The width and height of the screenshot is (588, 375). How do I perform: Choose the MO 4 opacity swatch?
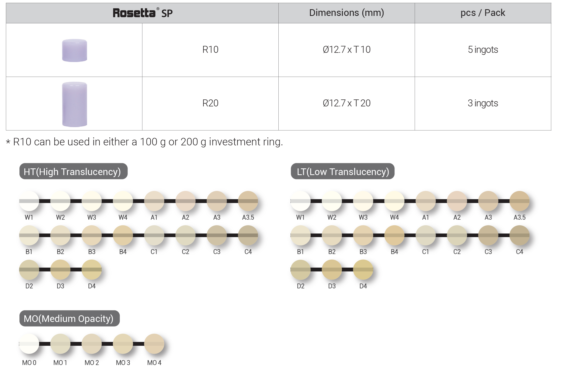click(x=154, y=344)
